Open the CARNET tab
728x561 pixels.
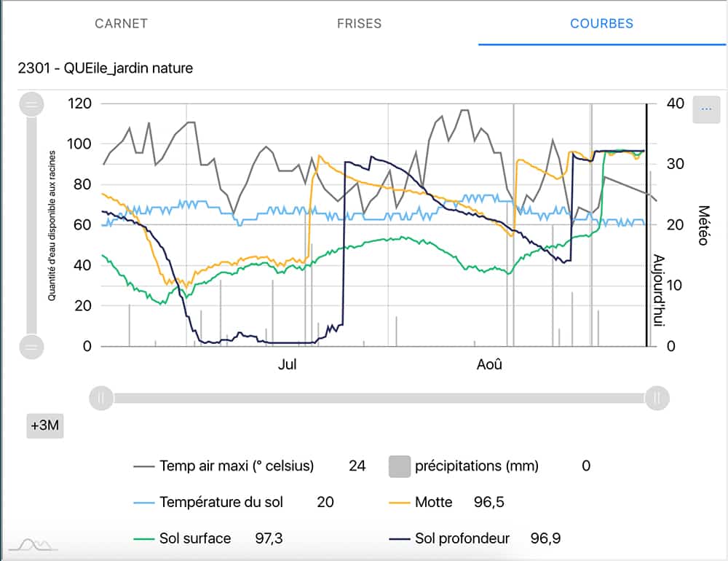click(121, 23)
